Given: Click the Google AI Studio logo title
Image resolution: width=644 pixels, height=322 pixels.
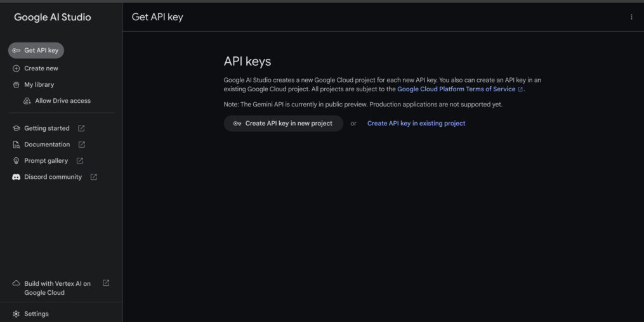Looking at the screenshot, I should click(x=53, y=17).
